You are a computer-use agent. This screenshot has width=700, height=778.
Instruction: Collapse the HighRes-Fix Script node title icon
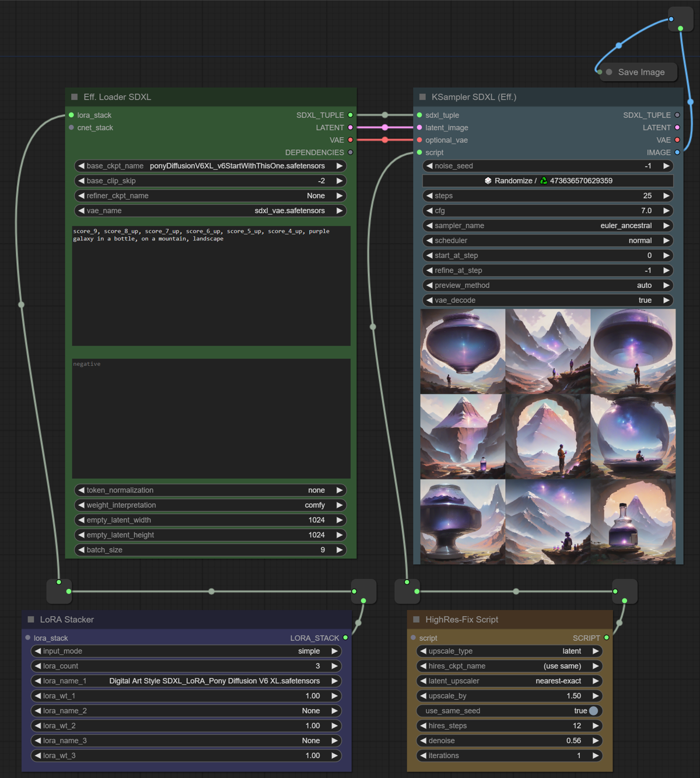(x=416, y=619)
